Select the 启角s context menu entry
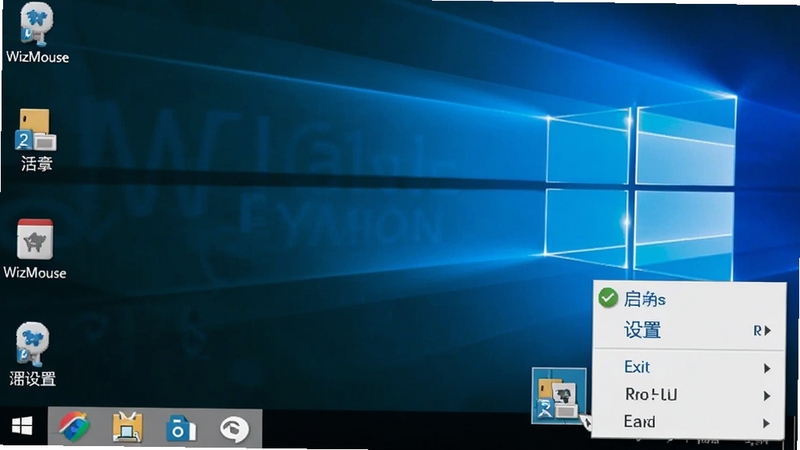This screenshot has height=450, width=800. pyautogui.click(x=689, y=299)
